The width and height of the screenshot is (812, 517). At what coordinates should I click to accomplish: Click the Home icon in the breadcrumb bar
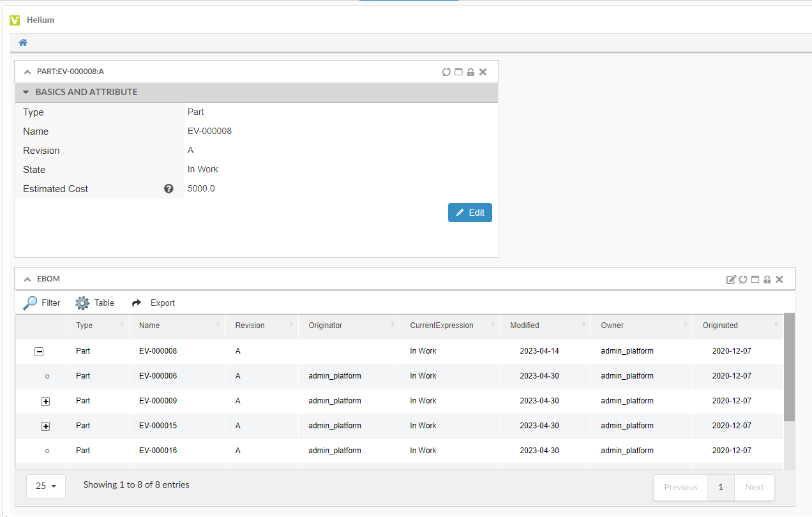tap(23, 43)
